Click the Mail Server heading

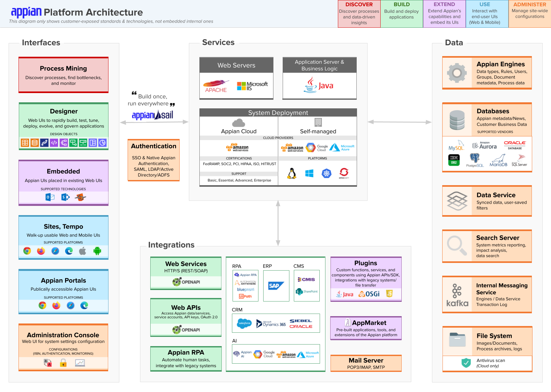[x=366, y=360]
